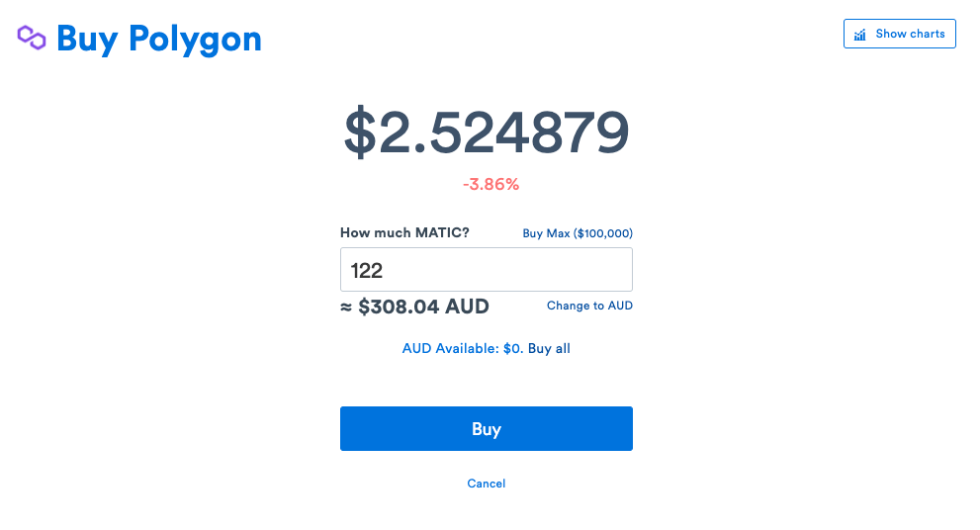The image size is (980, 530).
Task: Click the ≈ $308.04 AUD estimate
Action: (x=414, y=307)
